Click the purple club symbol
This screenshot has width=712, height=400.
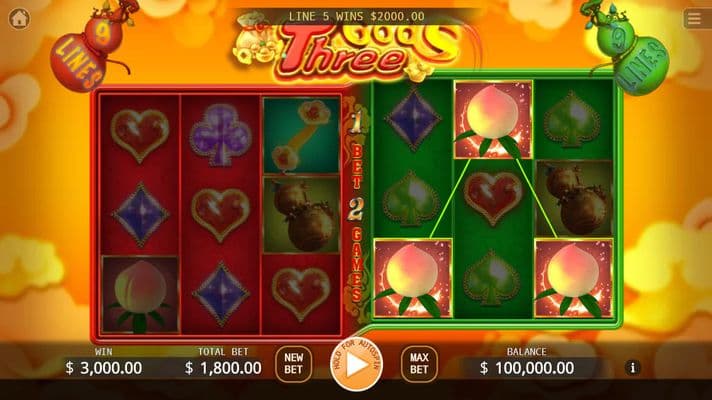tap(221, 135)
